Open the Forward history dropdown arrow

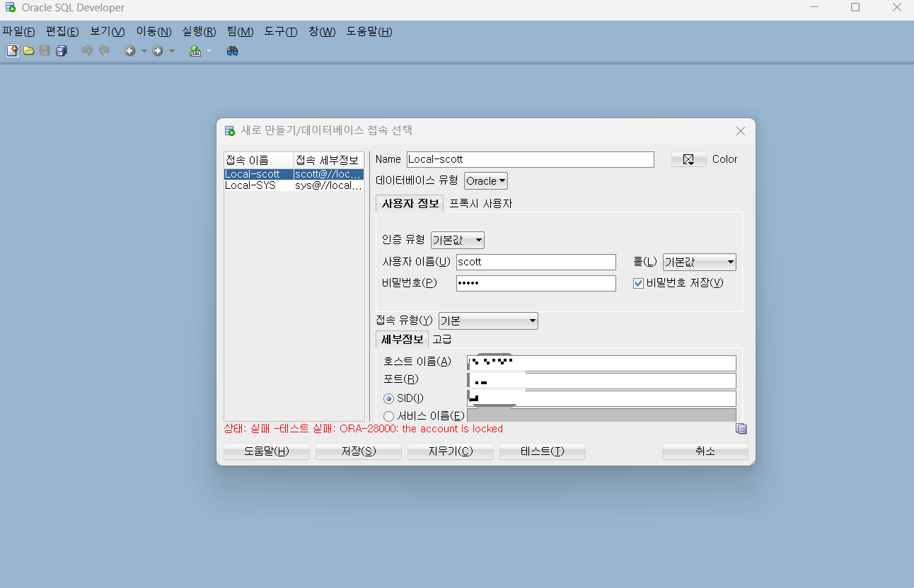(x=171, y=51)
